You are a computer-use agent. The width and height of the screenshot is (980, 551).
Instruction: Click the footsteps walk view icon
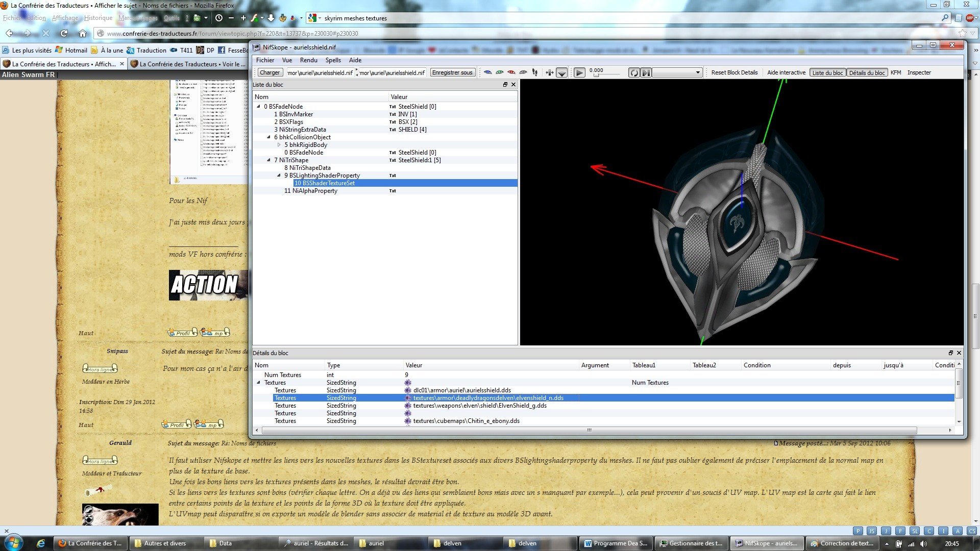[535, 72]
